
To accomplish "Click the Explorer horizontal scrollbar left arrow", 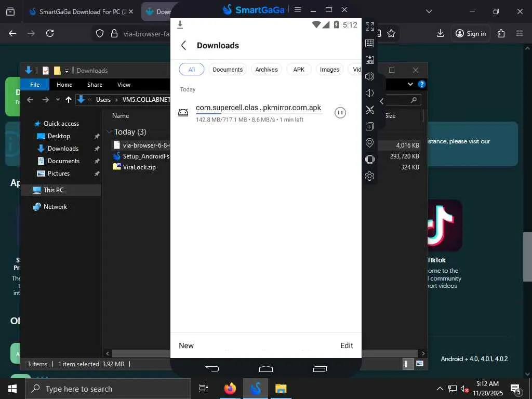I will tap(108, 353).
